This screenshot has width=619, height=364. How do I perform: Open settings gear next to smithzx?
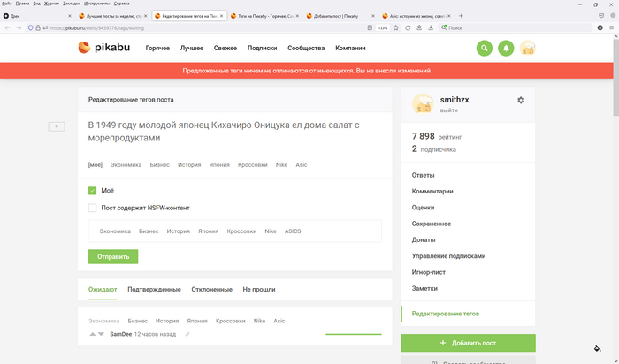[x=521, y=100]
